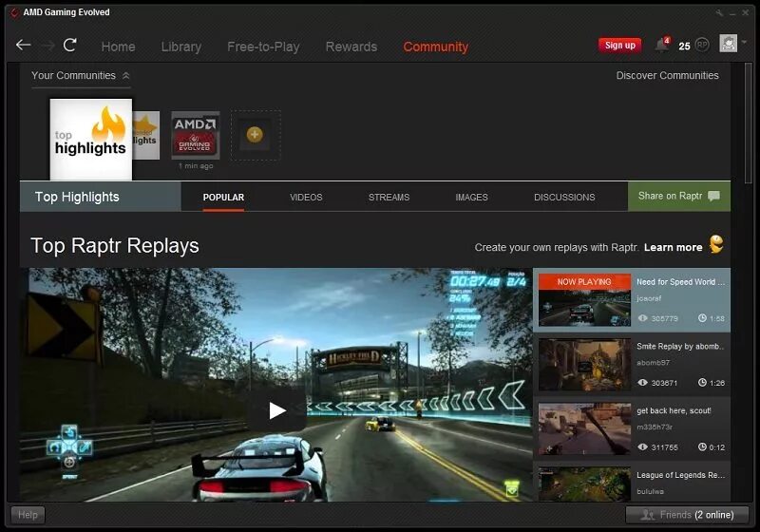The width and height of the screenshot is (760, 532).
Task: Expand the profile dropdown arrow
Action: (744, 42)
